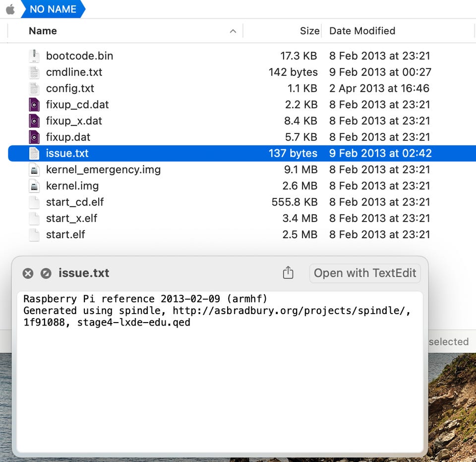Click the fixup.dat purple file icon
Screen dimensions: 476x462
click(34, 137)
